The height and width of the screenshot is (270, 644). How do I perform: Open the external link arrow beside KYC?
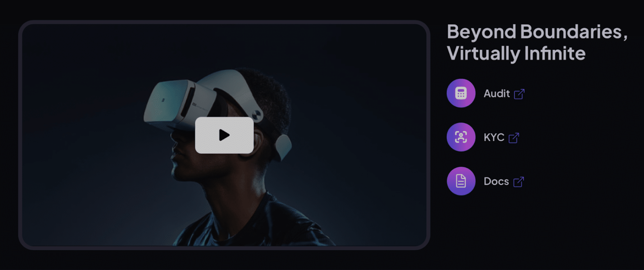pyautogui.click(x=514, y=138)
